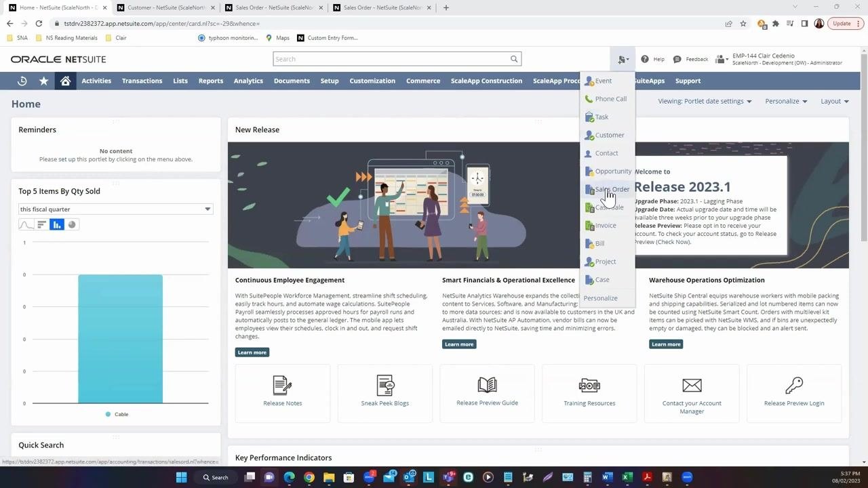Open the Transactions menu
868x488 pixels.
tap(142, 81)
